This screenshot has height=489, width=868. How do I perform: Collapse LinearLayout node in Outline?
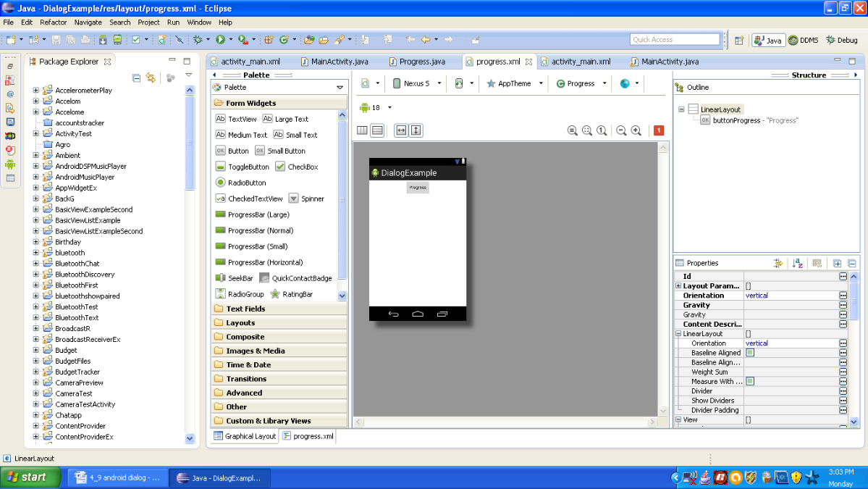click(x=681, y=109)
